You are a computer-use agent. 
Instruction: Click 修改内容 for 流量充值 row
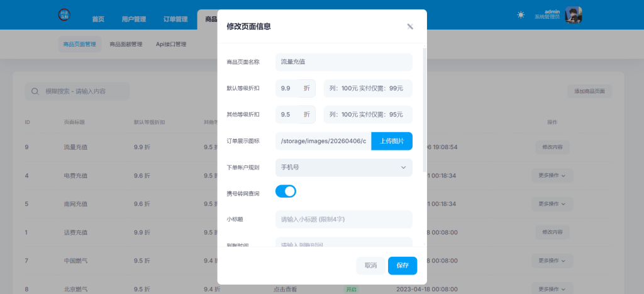[x=552, y=147]
